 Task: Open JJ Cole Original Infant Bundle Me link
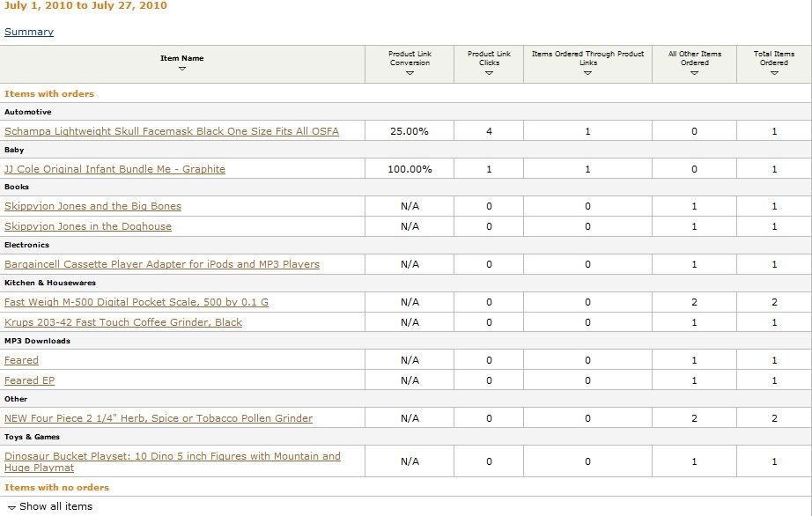[x=114, y=169]
